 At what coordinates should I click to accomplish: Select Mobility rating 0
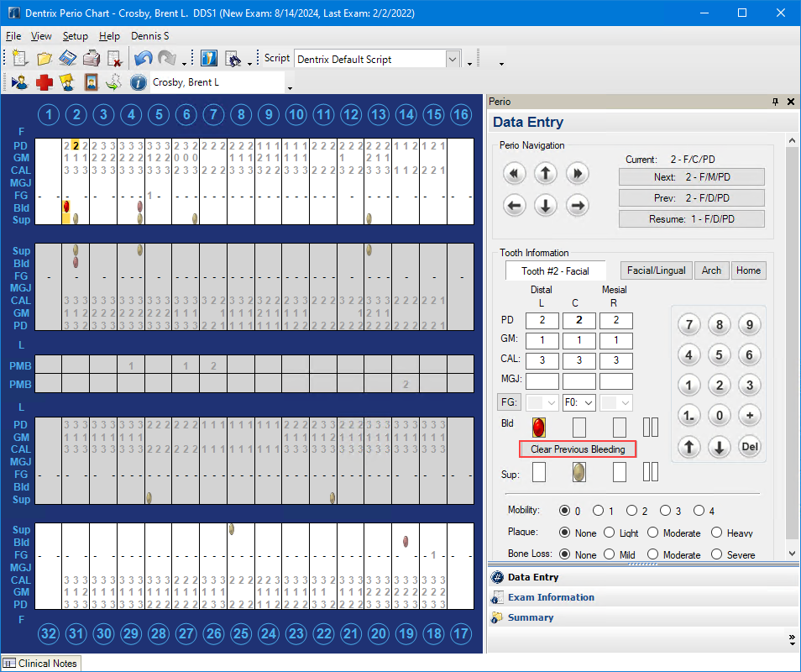[x=566, y=510]
